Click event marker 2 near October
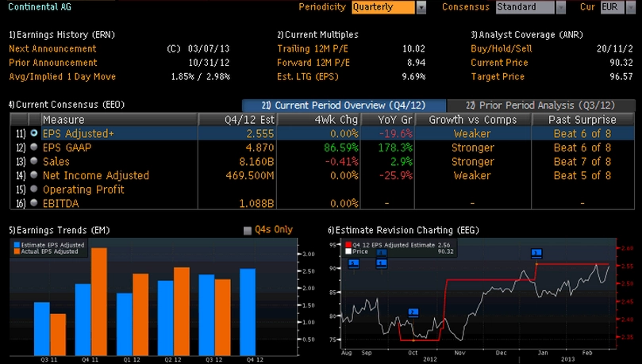 point(413,313)
